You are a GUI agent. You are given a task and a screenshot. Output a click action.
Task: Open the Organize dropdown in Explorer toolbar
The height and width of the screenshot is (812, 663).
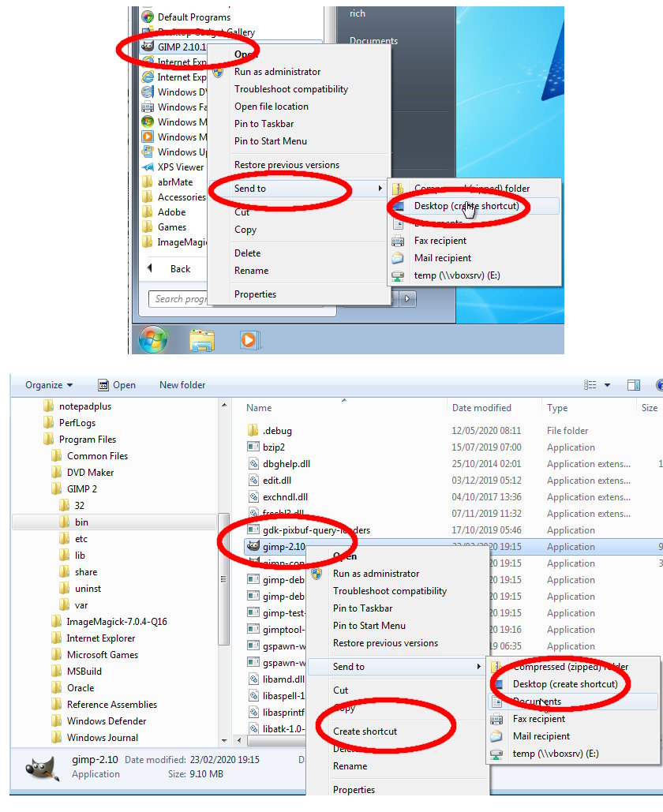[x=49, y=385]
